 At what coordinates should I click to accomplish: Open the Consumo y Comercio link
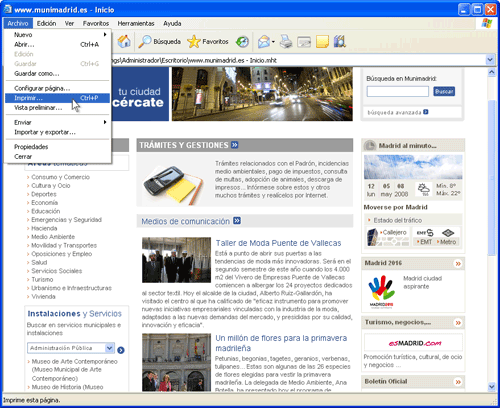tap(60, 177)
